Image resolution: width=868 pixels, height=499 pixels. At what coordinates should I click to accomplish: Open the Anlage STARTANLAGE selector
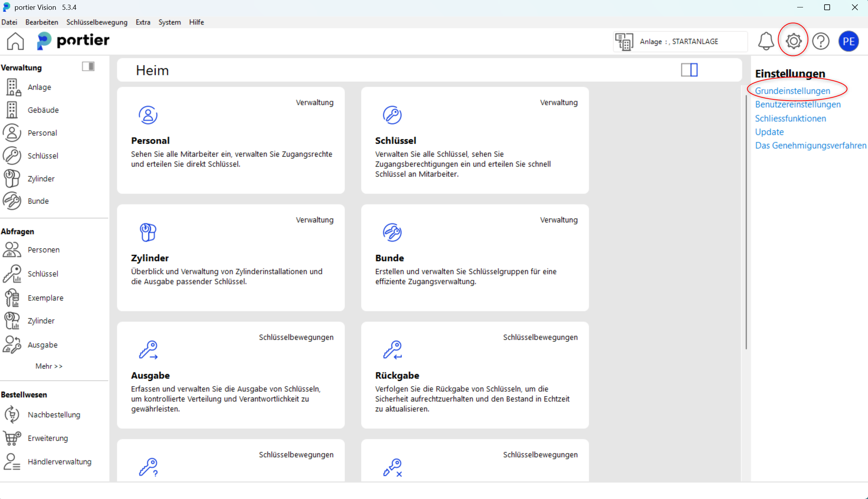click(680, 41)
